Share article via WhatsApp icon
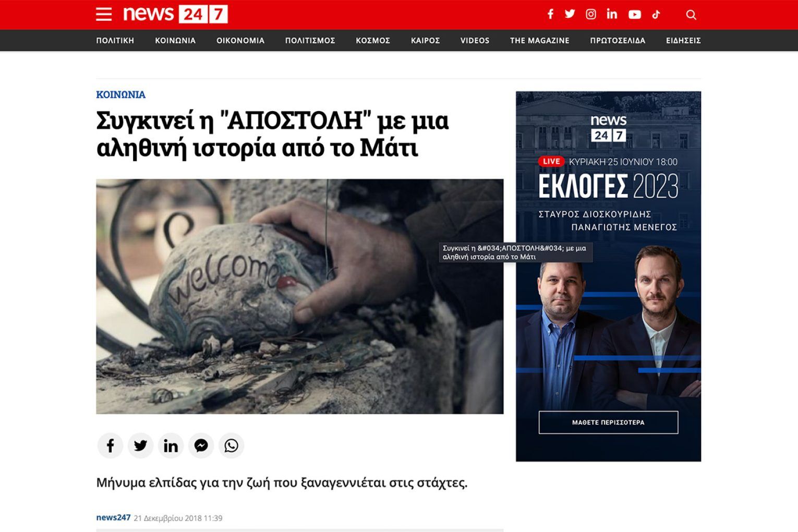Screen dimensions: 798x532 tap(231, 445)
